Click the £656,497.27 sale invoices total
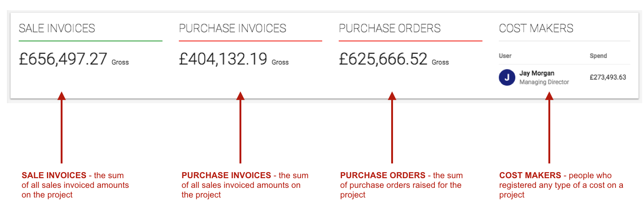The image size is (644, 221). (63, 59)
